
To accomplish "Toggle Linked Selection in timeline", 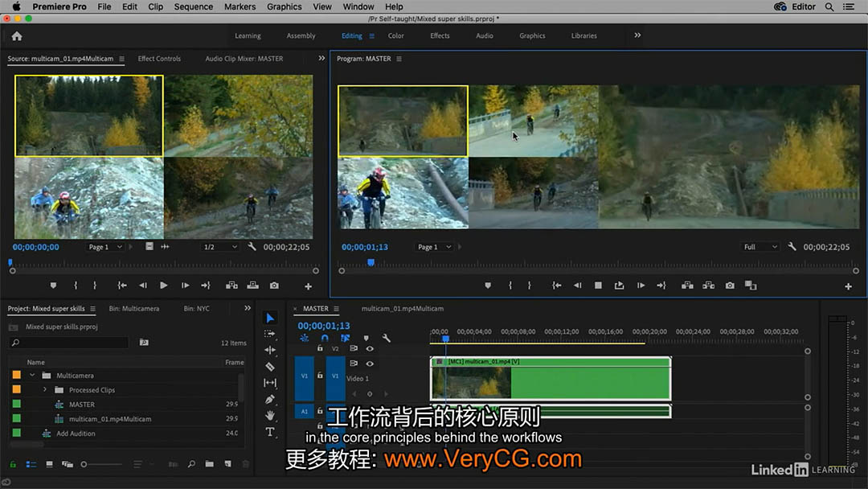I will tap(346, 338).
